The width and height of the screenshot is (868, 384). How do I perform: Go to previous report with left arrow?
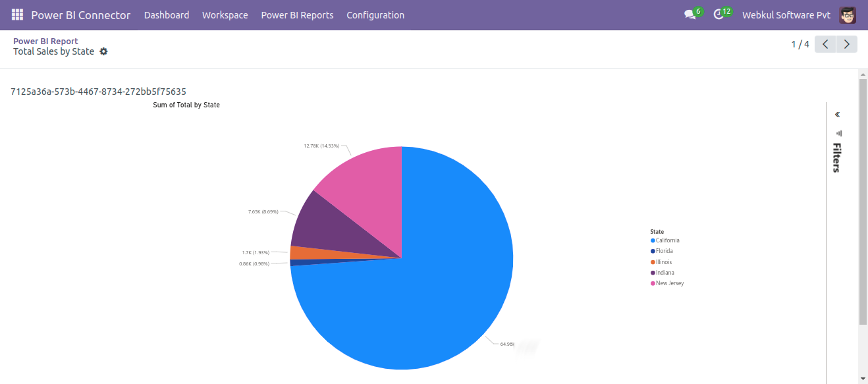825,43
